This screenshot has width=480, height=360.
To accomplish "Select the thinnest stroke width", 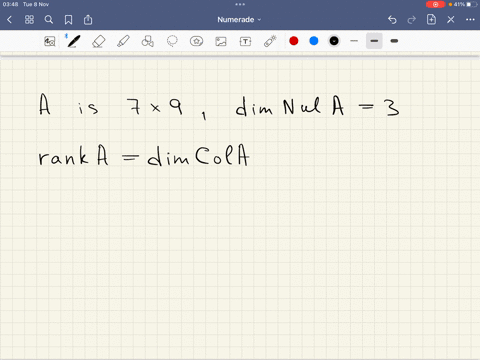I will [354, 41].
